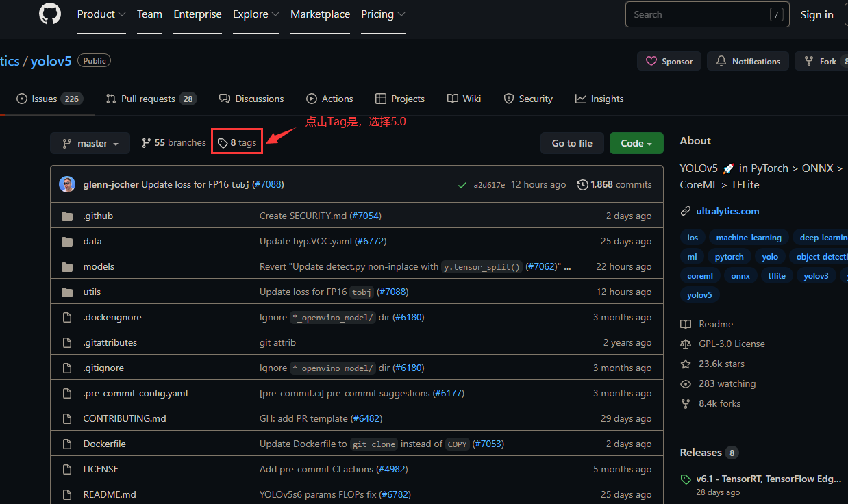Click the Fork icon
The image size is (848, 504).
(809, 62)
